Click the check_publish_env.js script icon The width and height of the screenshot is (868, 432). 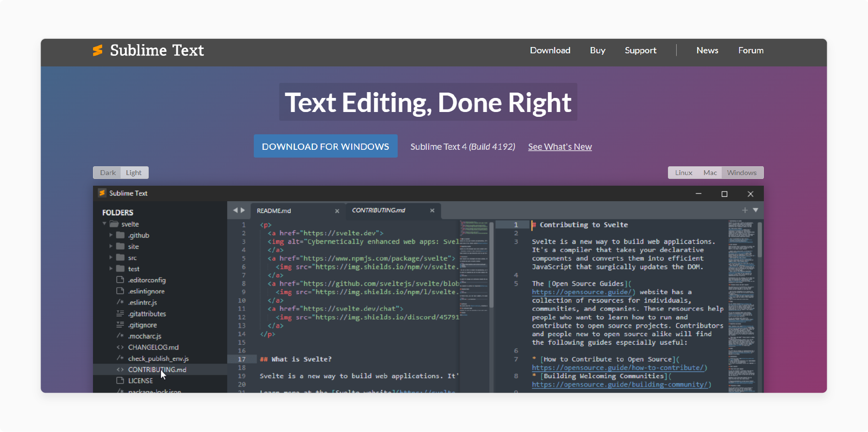[x=120, y=358]
